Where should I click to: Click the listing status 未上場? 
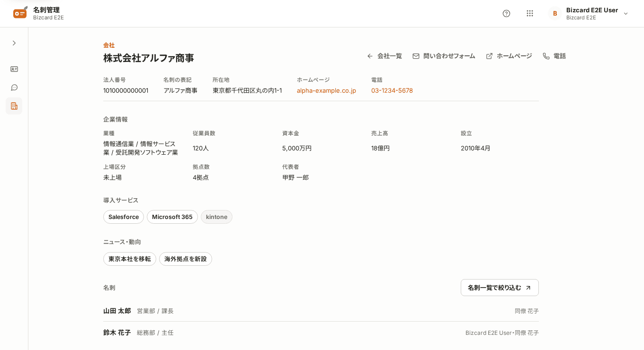click(x=113, y=177)
